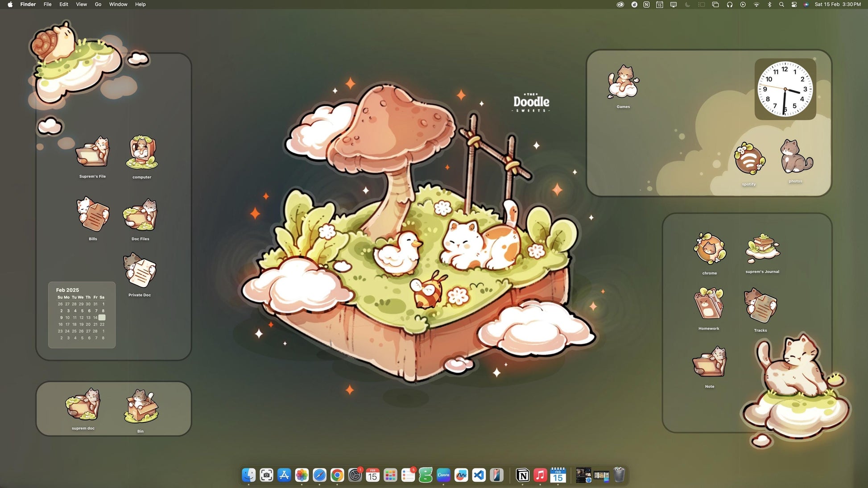Click the Homework folder icon
Image resolution: width=868 pixels, height=488 pixels.
(x=709, y=304)
